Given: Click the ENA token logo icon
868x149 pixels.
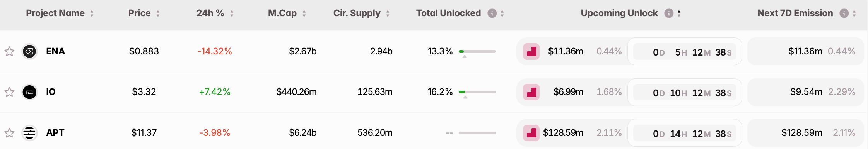Looking at the screenshot, I should point(29,51).
